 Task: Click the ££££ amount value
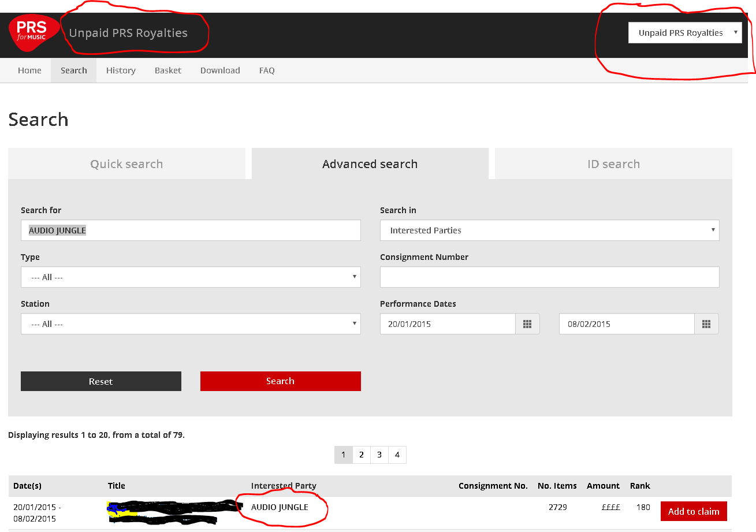tap(611, 507)
